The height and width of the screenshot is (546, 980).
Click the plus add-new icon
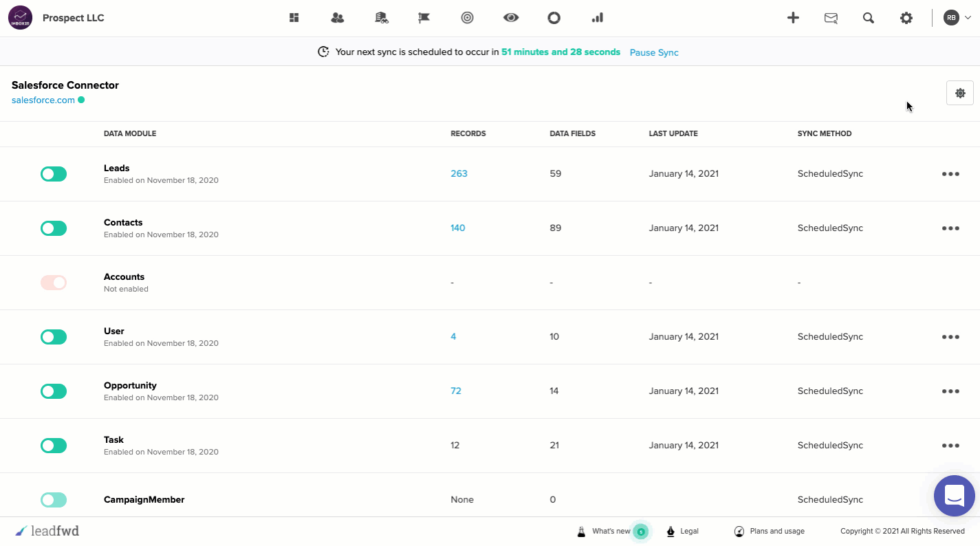coord(793,18)
